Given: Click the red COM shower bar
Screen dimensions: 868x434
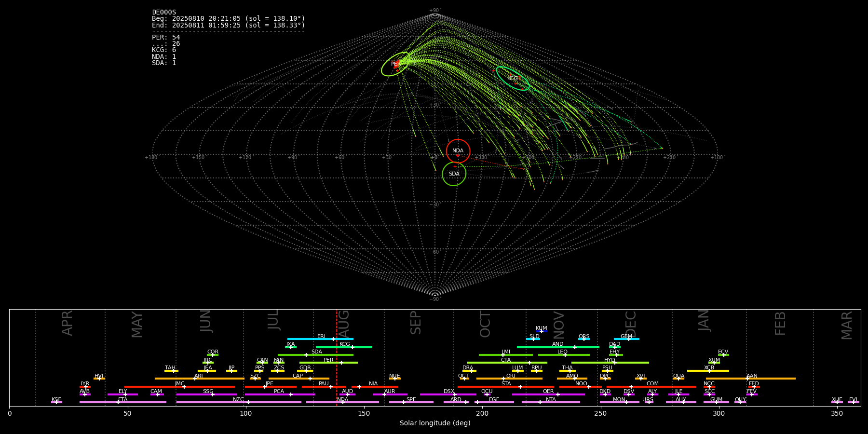Looking at the screenshot, I should [651, 386].
